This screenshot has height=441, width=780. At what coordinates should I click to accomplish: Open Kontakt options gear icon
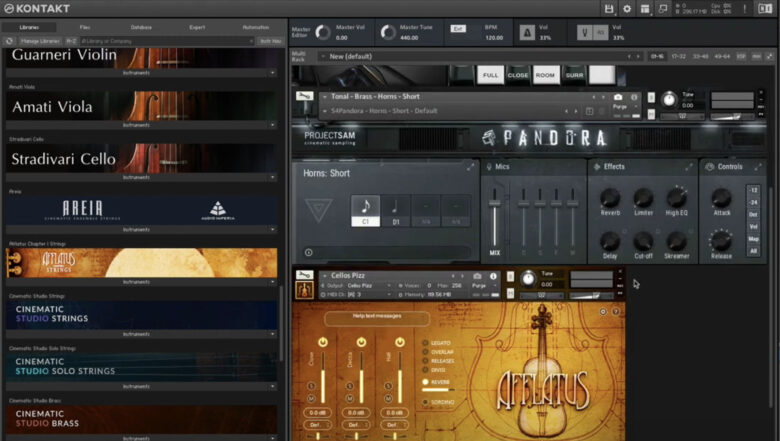click(x=627, y=8)
